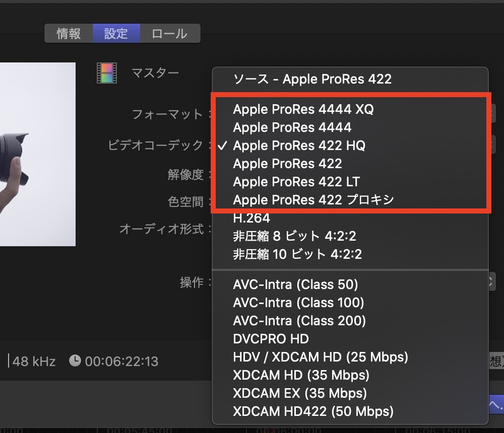
Task: Choose H.264 codec
Action: (350, 219)
